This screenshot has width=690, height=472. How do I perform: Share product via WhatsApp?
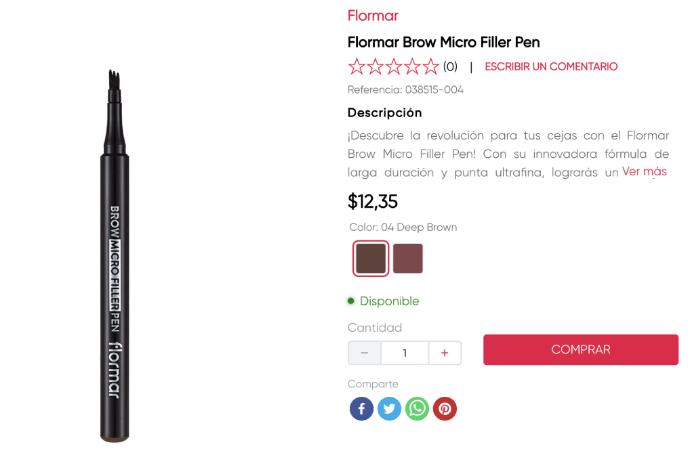click(417, 408)
